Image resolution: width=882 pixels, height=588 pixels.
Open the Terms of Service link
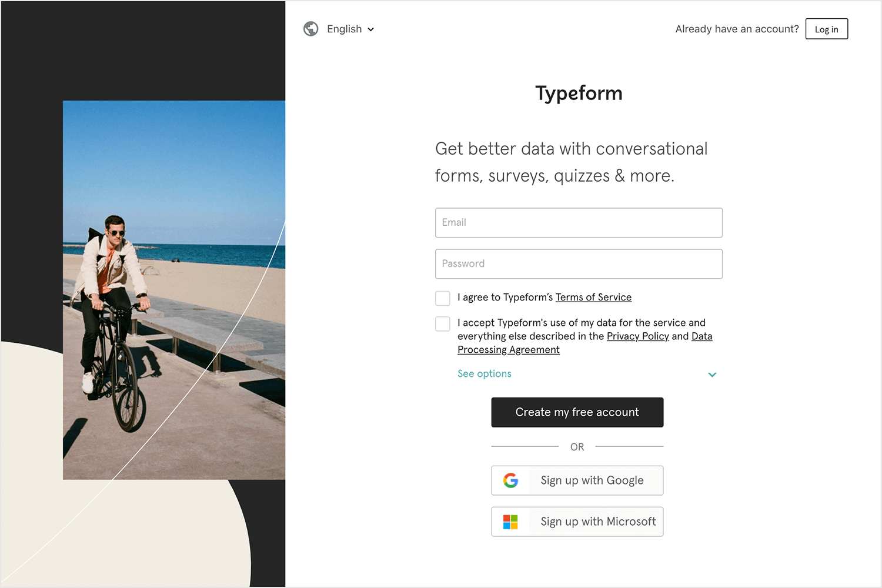[593, 297]
